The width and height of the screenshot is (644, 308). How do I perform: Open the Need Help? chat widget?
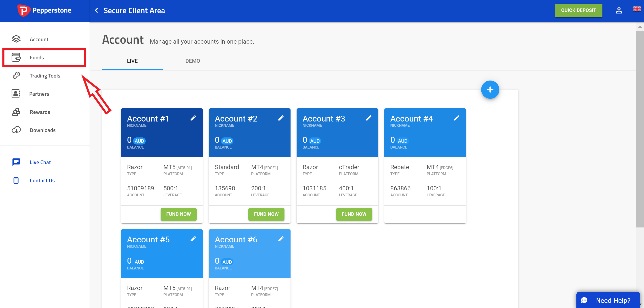[x=608, y=300]
